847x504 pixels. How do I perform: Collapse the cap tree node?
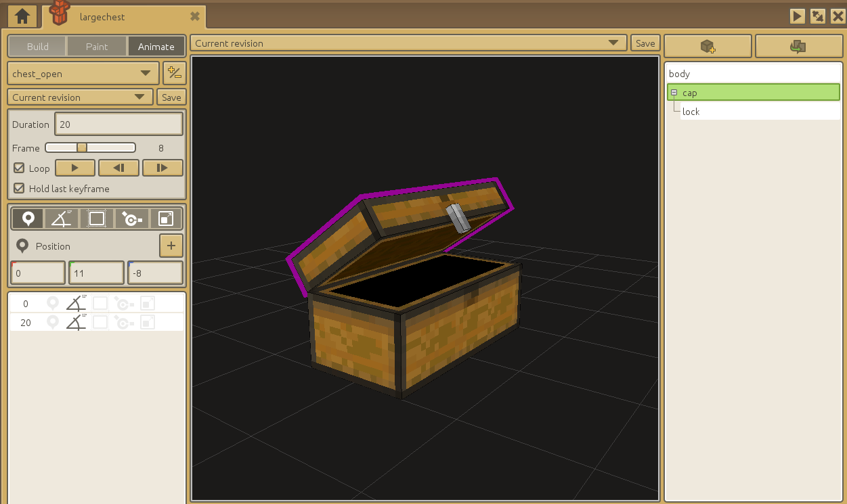point(674,93)
